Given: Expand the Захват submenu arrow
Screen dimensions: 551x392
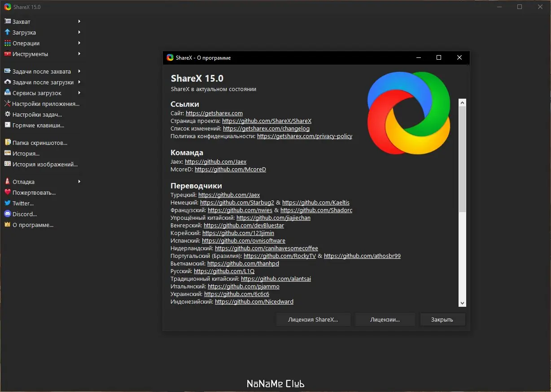Looking at the screenshot, I should click(x=79, y=22).
